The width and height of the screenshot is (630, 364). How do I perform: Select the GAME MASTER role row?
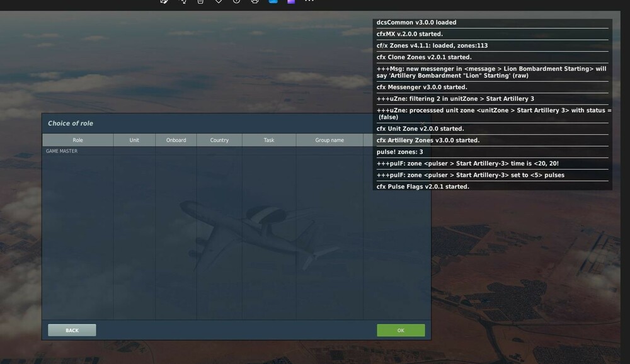click(x=236, y=151)
